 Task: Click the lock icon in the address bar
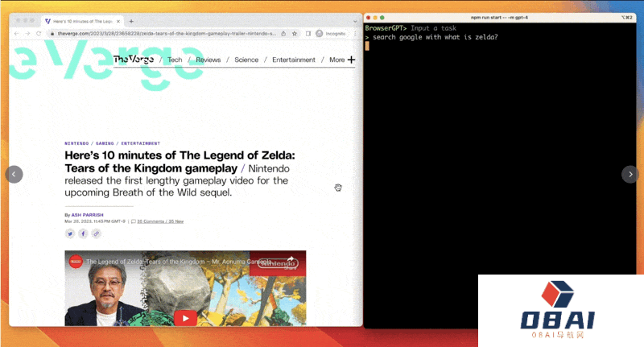pos(52,34)
